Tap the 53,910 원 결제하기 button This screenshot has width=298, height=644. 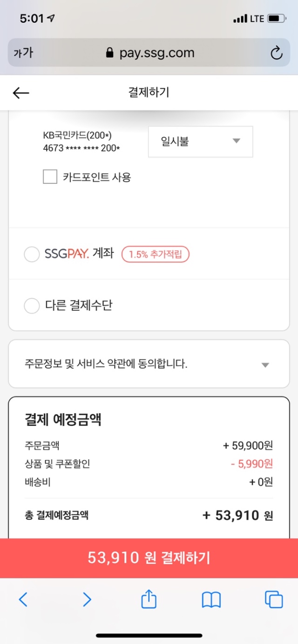[149, 558]
